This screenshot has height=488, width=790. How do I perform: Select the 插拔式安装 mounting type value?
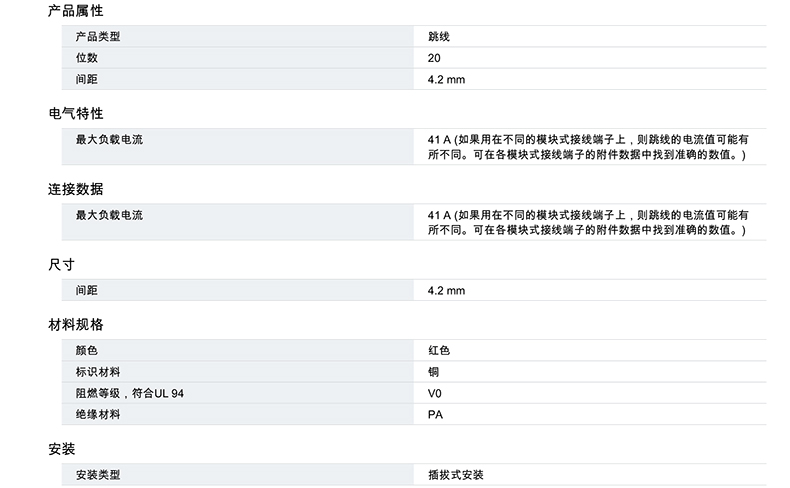click(455, 475)
